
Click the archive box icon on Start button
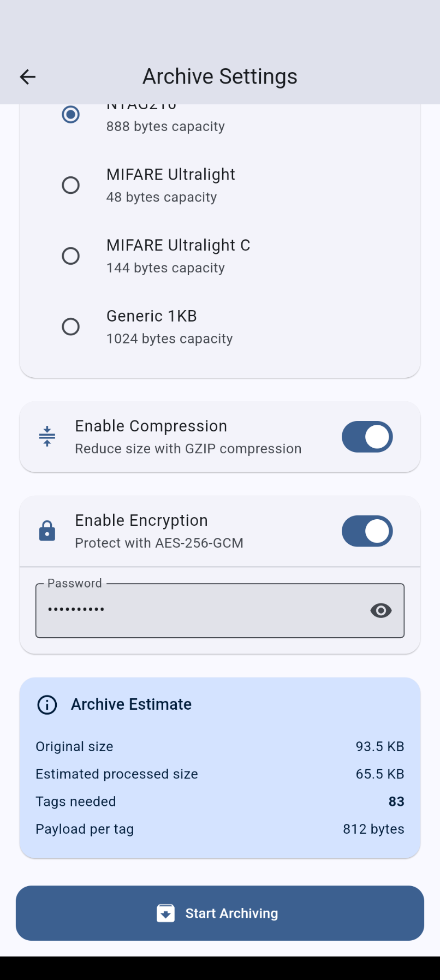click(166, 913)
